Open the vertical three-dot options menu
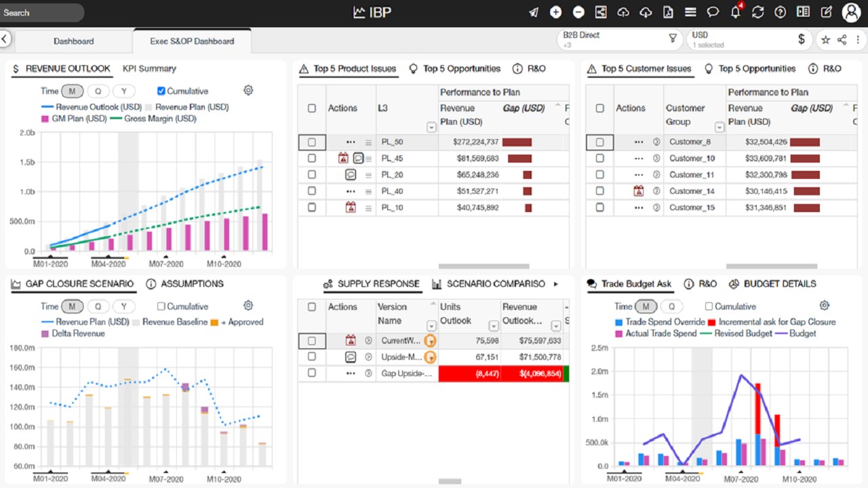Screen dimensions: 868x488 coord(856,40)
